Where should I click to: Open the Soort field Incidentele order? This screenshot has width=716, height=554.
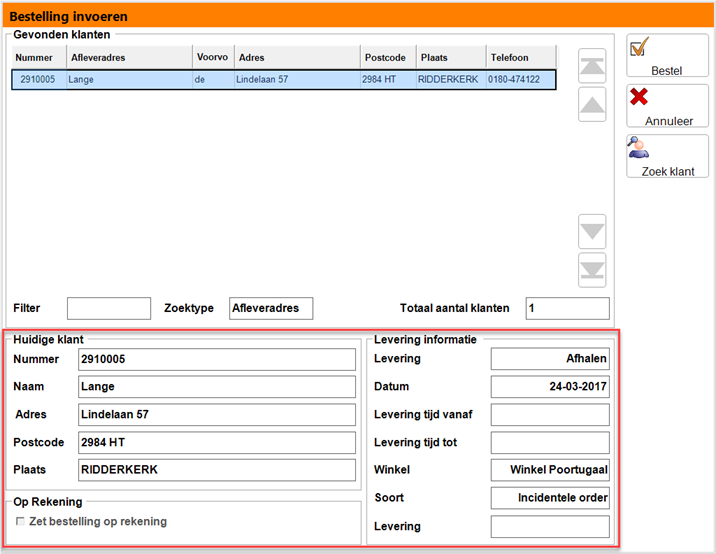pyautogui.click(x=550, y=498)
